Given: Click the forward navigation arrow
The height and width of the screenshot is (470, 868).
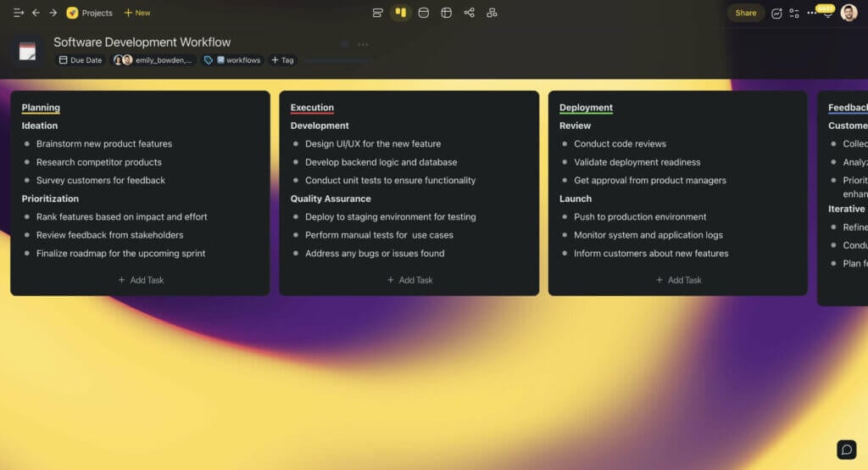Looking at the screenshot, I should [53, 13].
